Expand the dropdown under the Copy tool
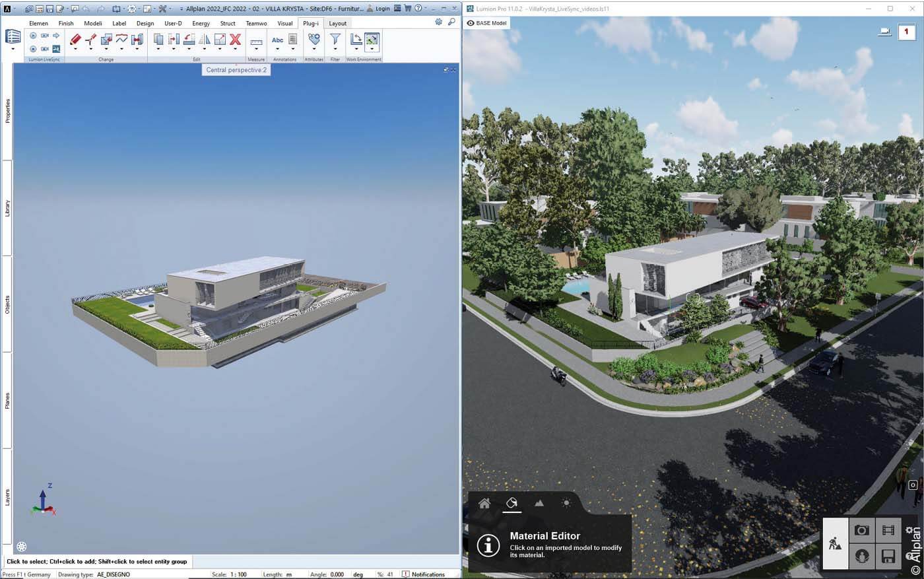 tap(158, 50)
